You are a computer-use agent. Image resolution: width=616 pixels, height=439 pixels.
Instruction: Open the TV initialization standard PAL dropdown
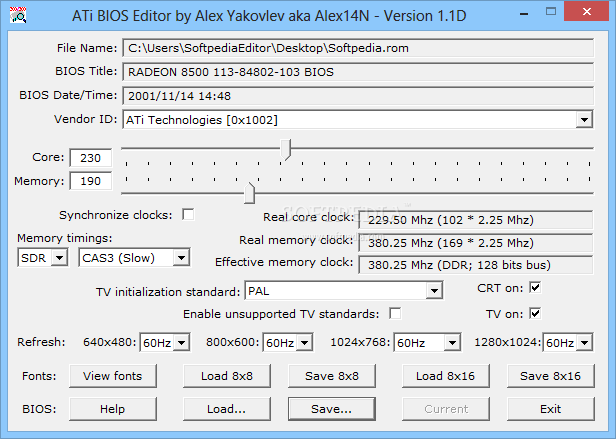tap(434, 291)
